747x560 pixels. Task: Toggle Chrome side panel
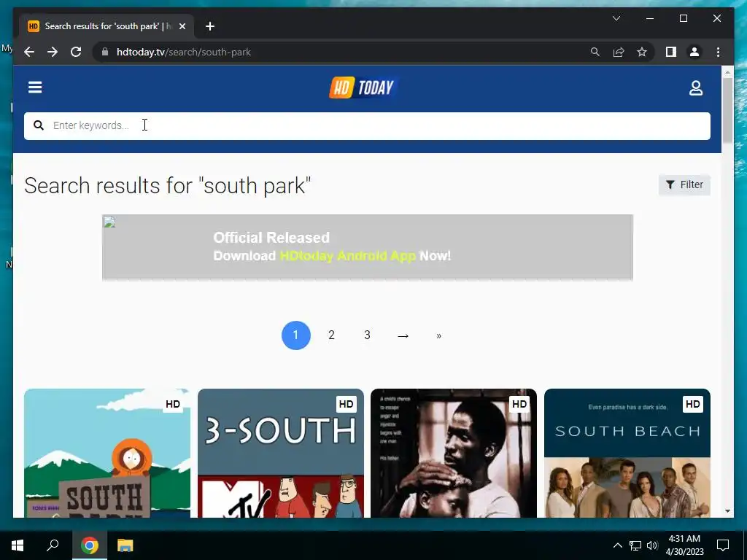tap(671, 52)
